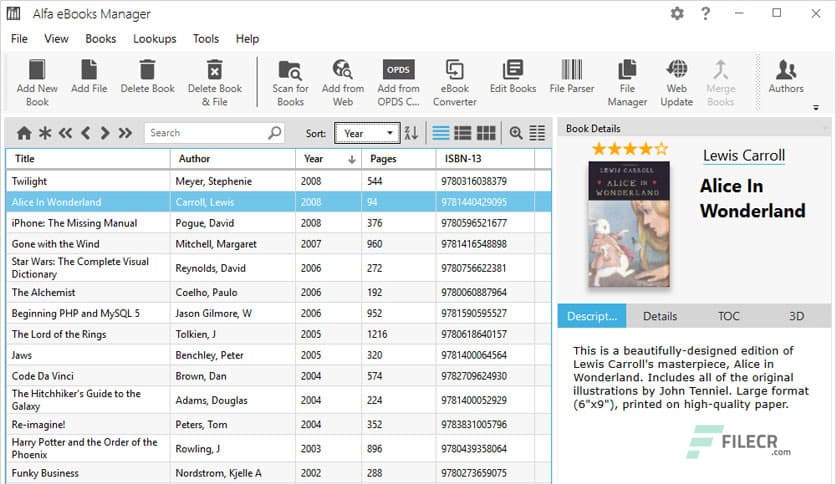836x484 pixels.
Task: Set rating with the fifth star
Action: coord(661,149)
